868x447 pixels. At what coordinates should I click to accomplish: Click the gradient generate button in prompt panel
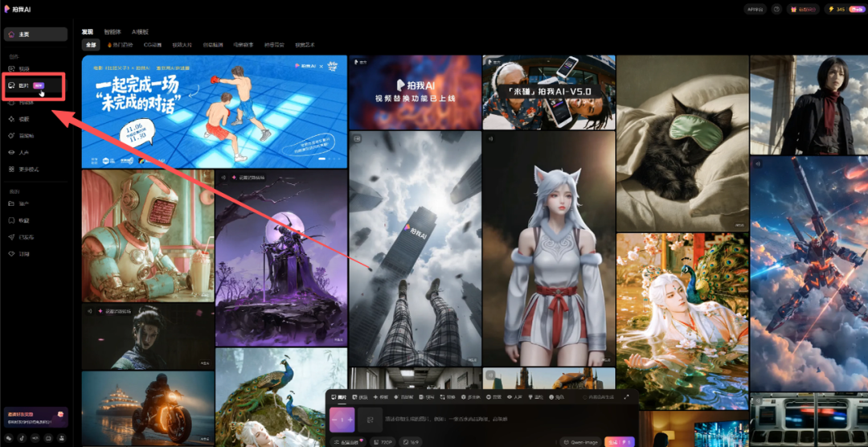(x=619, y=441)
